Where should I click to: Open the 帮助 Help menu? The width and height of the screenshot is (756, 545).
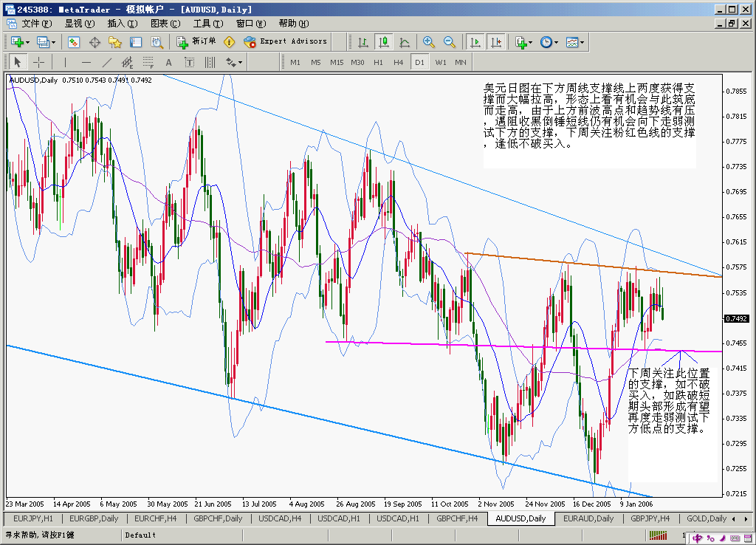[294, 24]
